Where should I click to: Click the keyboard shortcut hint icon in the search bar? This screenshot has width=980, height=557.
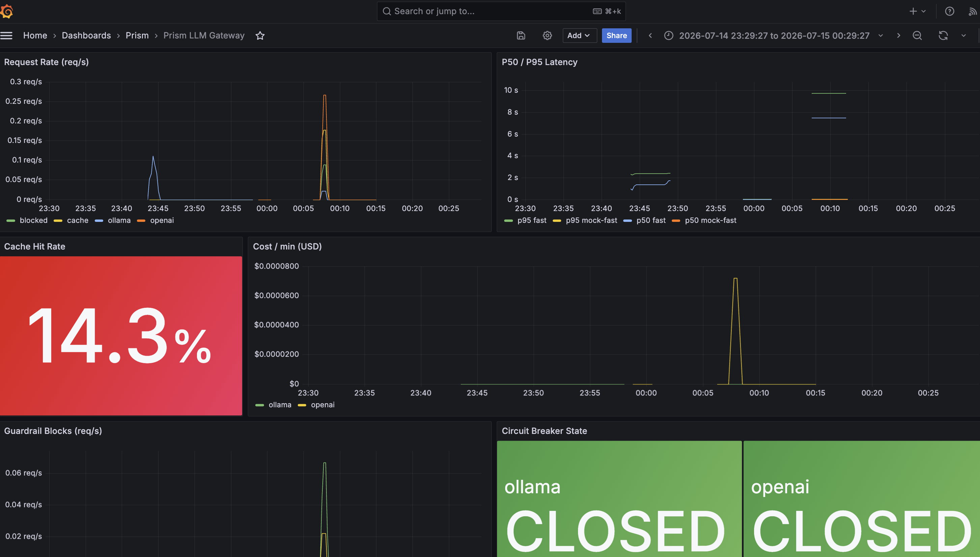tap(598, 11)
